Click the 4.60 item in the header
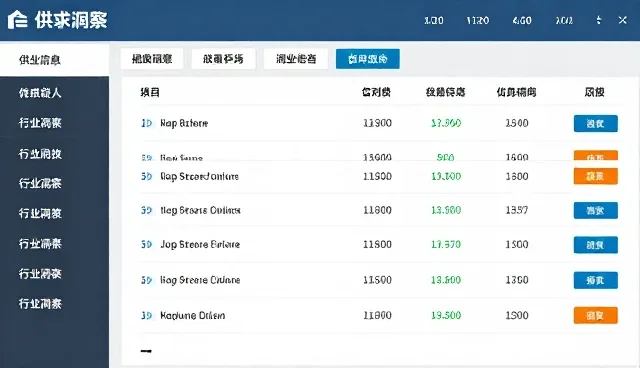Viewport: 640px width, 368px height. [x=522, y=20]
